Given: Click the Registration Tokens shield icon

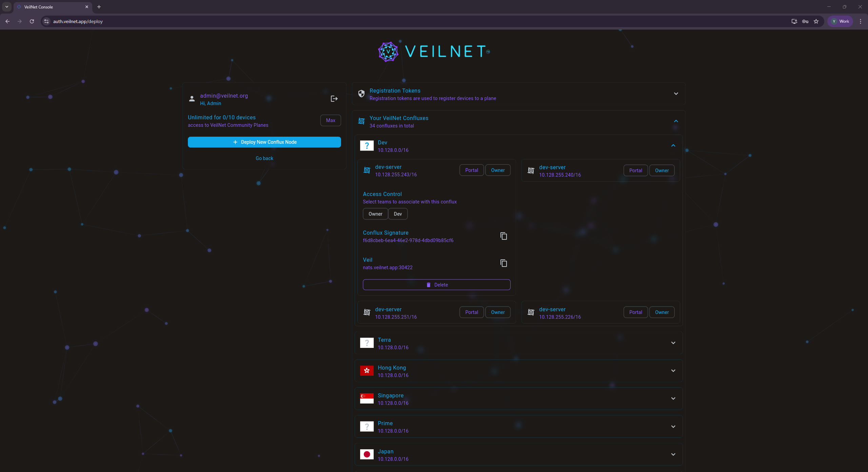Looking at the screenshot, I should [x=361, y=94].
